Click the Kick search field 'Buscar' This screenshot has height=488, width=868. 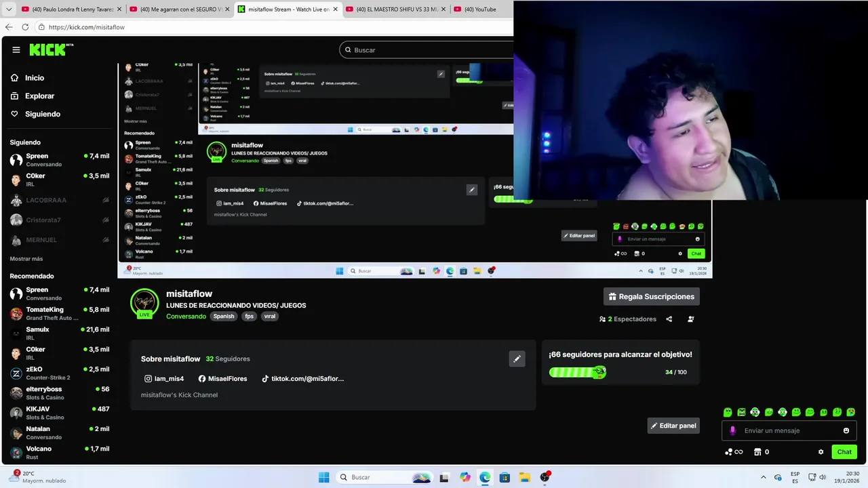coord(427,49)
